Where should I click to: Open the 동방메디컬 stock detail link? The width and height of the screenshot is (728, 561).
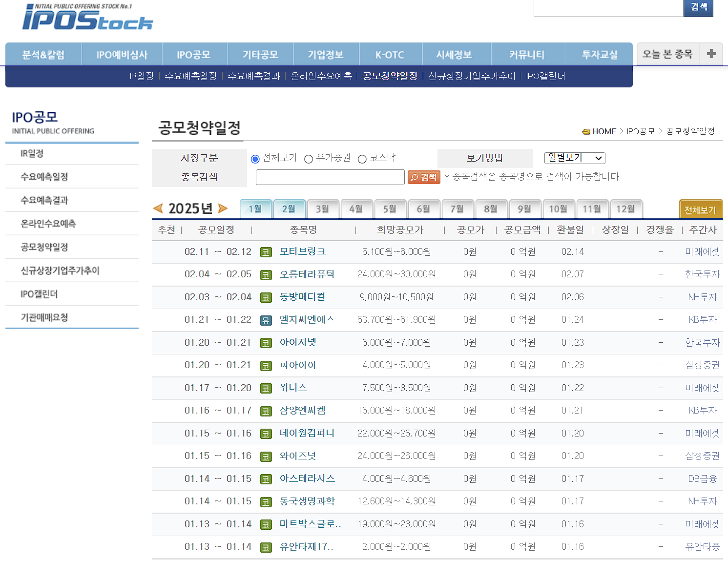(x=301, y=297)
